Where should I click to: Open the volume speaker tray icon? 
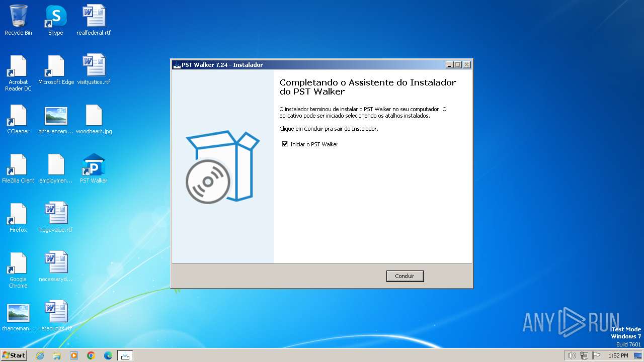(x=572, y=355)
